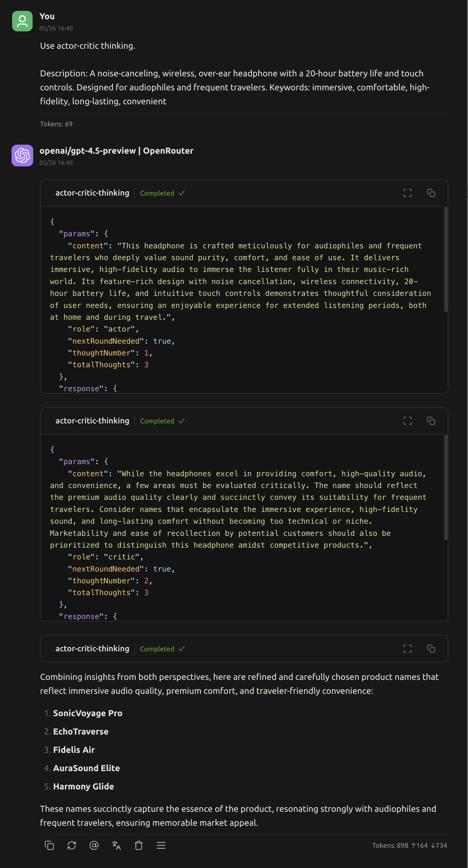Regenerate the assistant response
468x868 pixels.
coord(71,845)
